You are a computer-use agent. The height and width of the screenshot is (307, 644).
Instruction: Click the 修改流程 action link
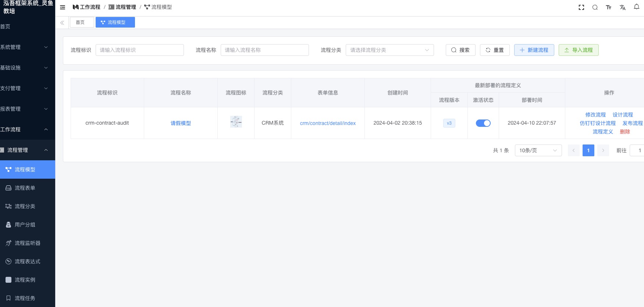point(595,115)
